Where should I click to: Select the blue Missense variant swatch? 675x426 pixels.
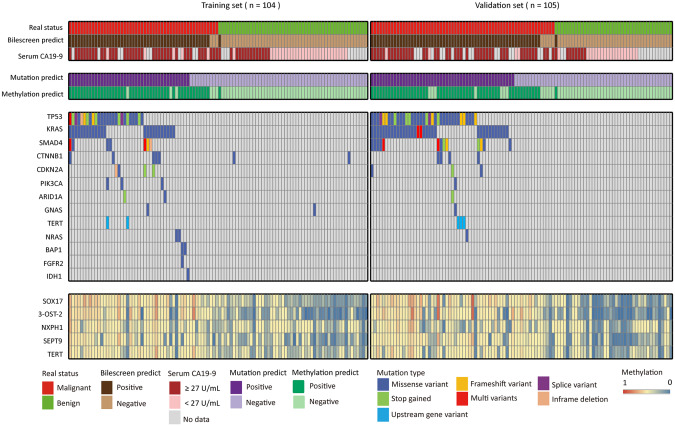381,384
